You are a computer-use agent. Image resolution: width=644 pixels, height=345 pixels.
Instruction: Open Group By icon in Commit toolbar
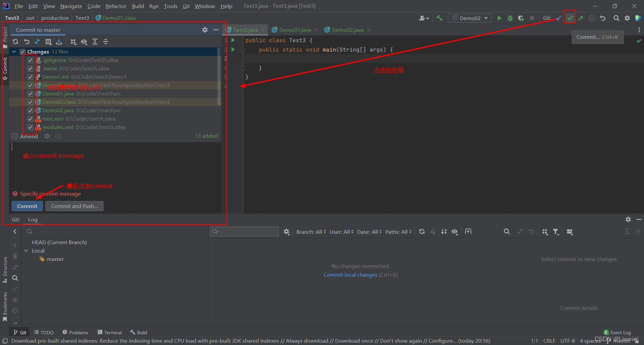pos(73,42)
